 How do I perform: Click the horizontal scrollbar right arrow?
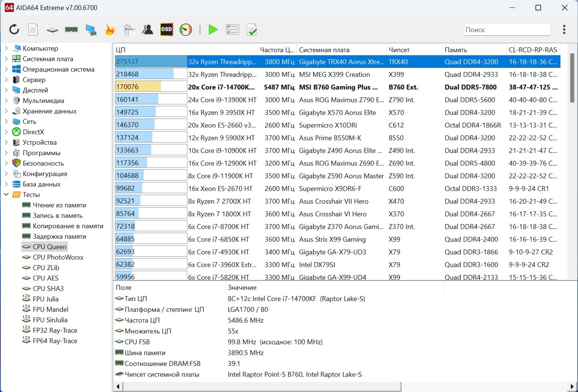pyautogui.click(x=572, y=386)
